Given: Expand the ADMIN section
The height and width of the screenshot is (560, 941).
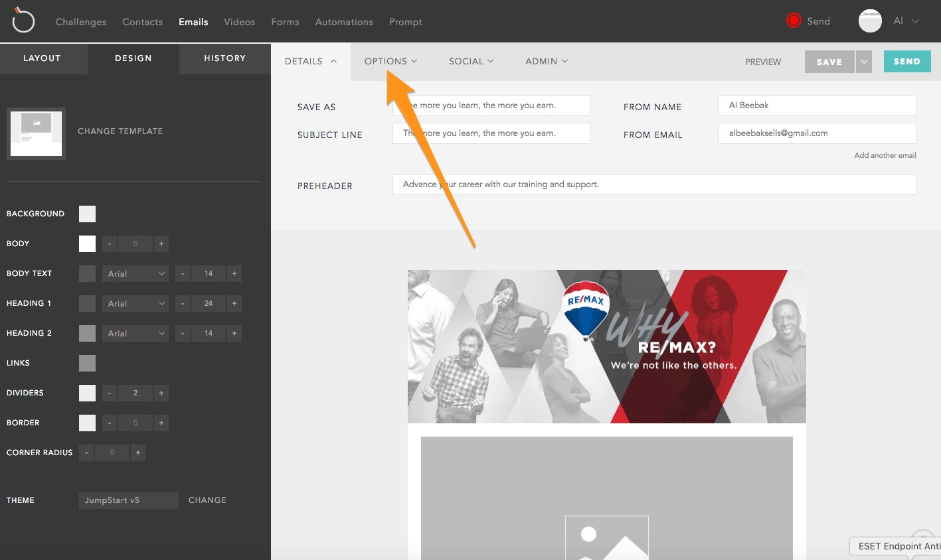Looking at the screenshot, I should click(547, 61).
